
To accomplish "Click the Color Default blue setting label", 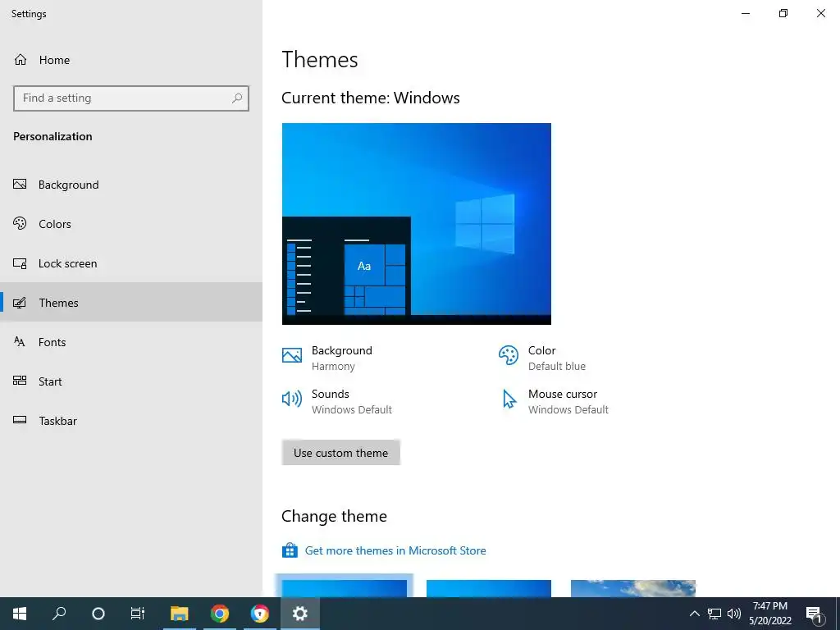I will click(x=557, y=358).
